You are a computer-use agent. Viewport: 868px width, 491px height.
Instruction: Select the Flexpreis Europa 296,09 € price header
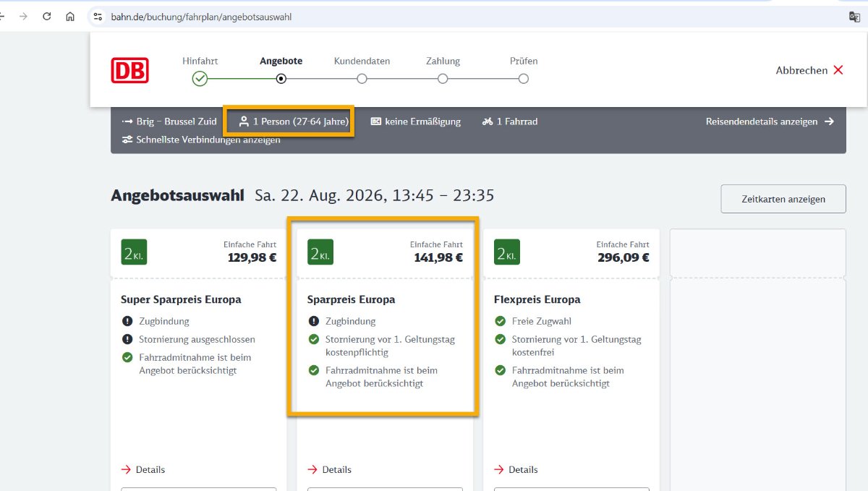[x=571, y=252]
